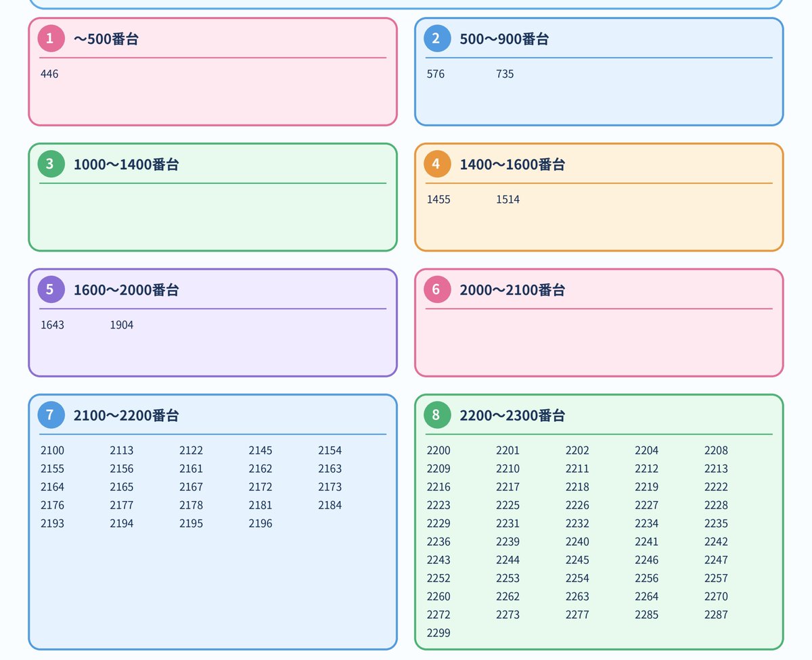Click number 2273
Viewport: 812px width, 660px height.
tap(507, 615)
